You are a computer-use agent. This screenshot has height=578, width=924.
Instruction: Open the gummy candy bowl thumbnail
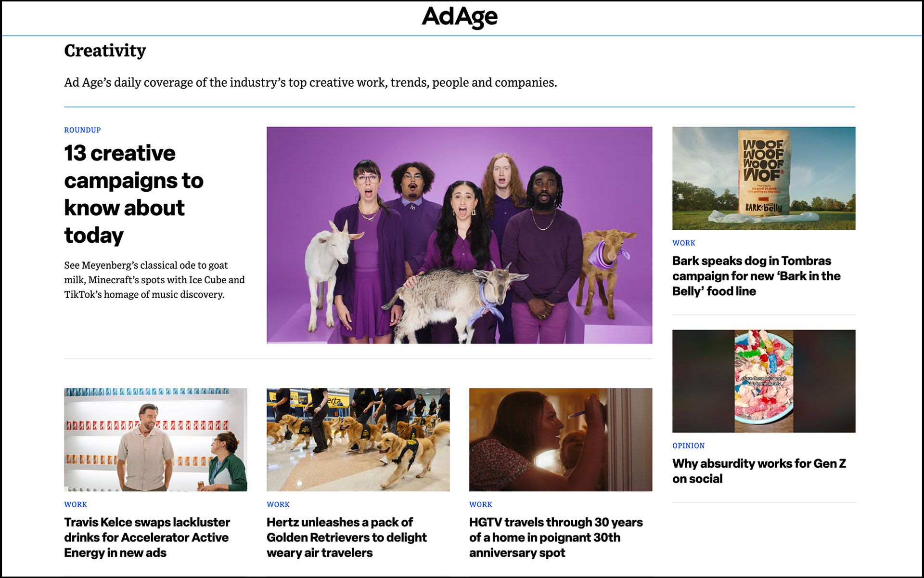763,381
